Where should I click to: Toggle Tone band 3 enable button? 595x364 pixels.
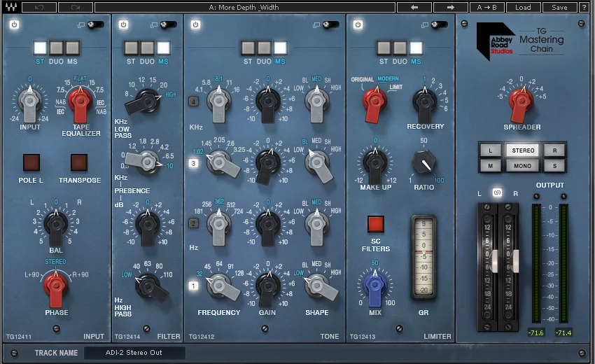193,164
